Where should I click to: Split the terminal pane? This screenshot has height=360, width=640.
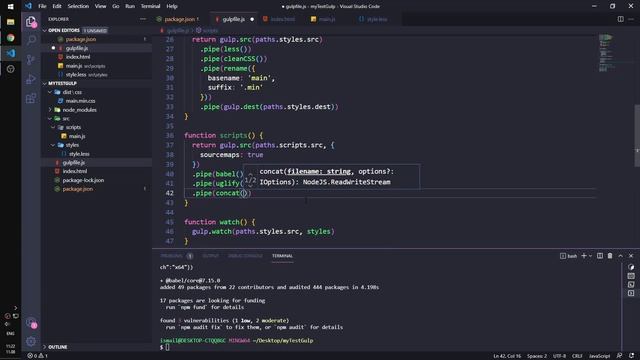(600, 256)
